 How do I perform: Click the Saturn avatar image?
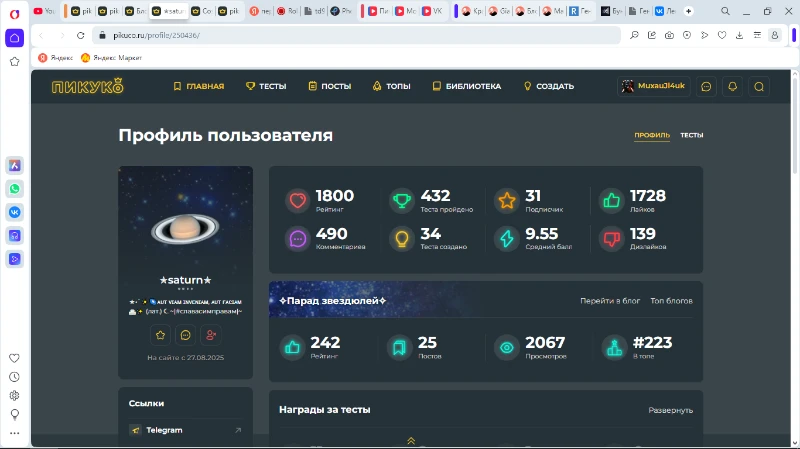[x=185, y=229]
